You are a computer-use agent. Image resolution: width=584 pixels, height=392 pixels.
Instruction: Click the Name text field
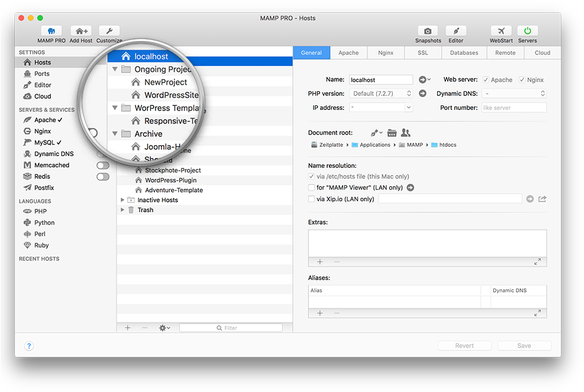tap(381, 80)
